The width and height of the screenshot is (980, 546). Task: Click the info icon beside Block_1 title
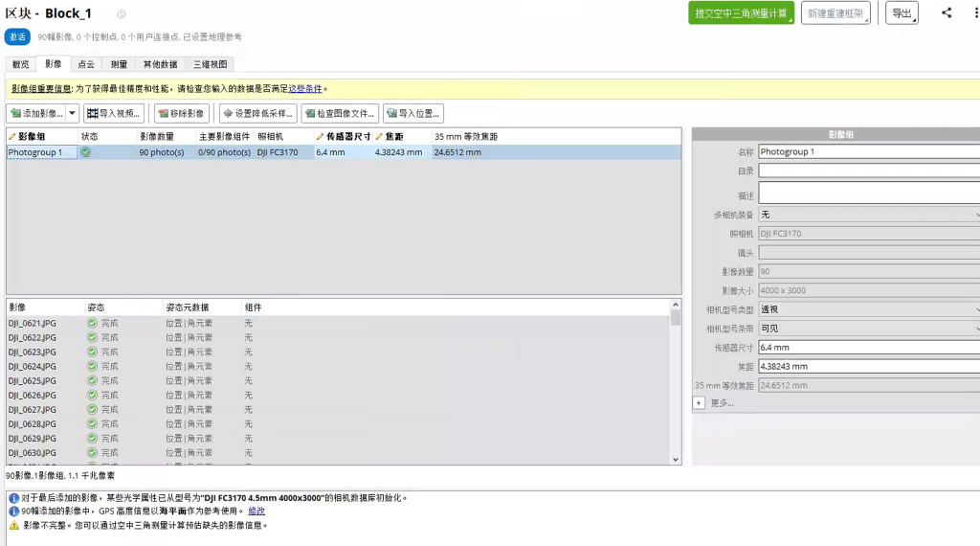pyautogui.click(x=122, y=14)
